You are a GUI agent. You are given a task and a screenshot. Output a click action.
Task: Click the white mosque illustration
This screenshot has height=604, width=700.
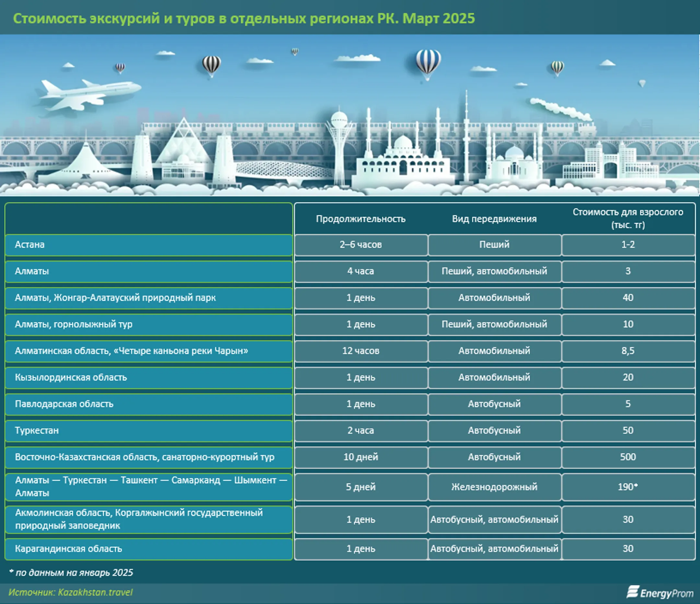coord(403,156)
